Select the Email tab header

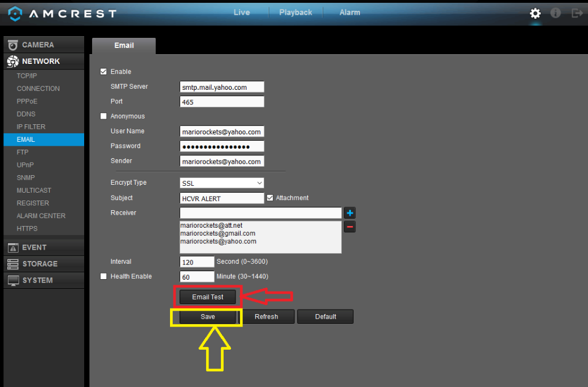coord(124,46)
